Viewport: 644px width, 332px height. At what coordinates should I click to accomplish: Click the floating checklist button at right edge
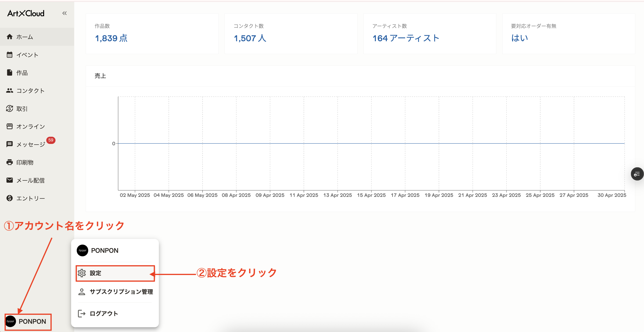click(x=637, y=174)
